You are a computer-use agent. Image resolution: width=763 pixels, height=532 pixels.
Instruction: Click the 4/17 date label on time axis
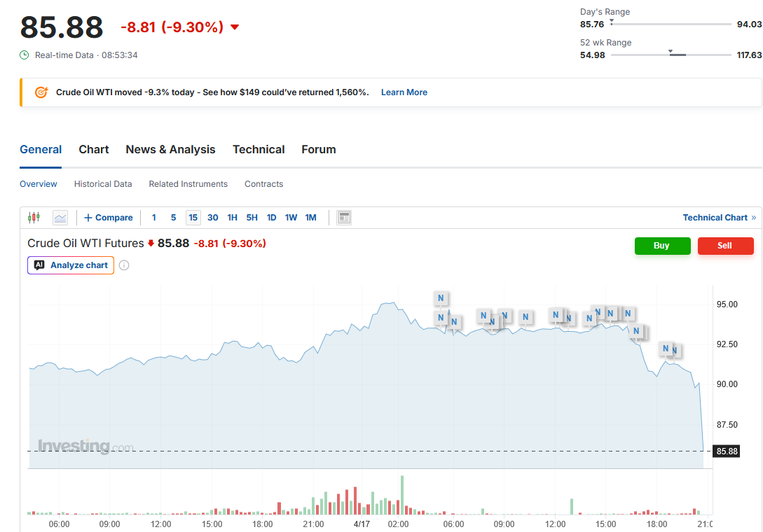click(x=362, y=524)
